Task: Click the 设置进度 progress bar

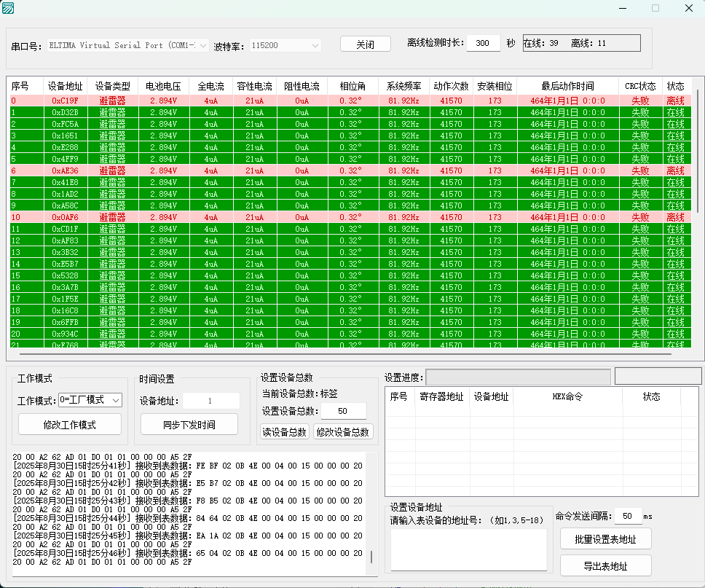Action: point(518,377)
